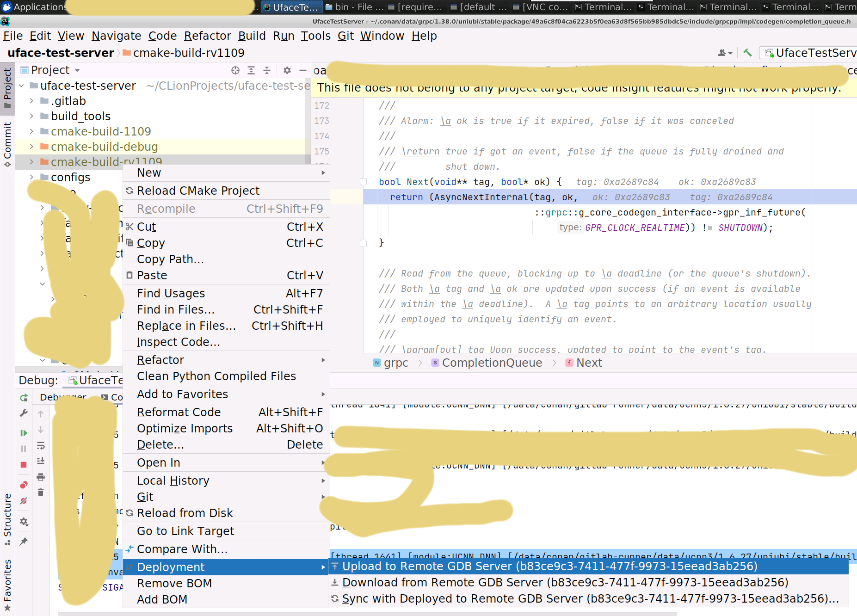Select opened file with Project view crosshair icon
The image size is (857, 616).
tap(235, 70)
